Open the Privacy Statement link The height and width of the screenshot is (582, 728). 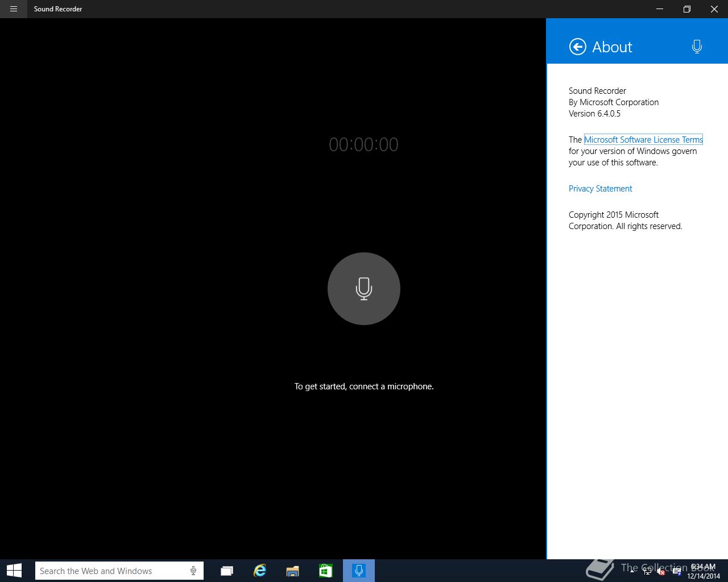(x=601, y=189)
